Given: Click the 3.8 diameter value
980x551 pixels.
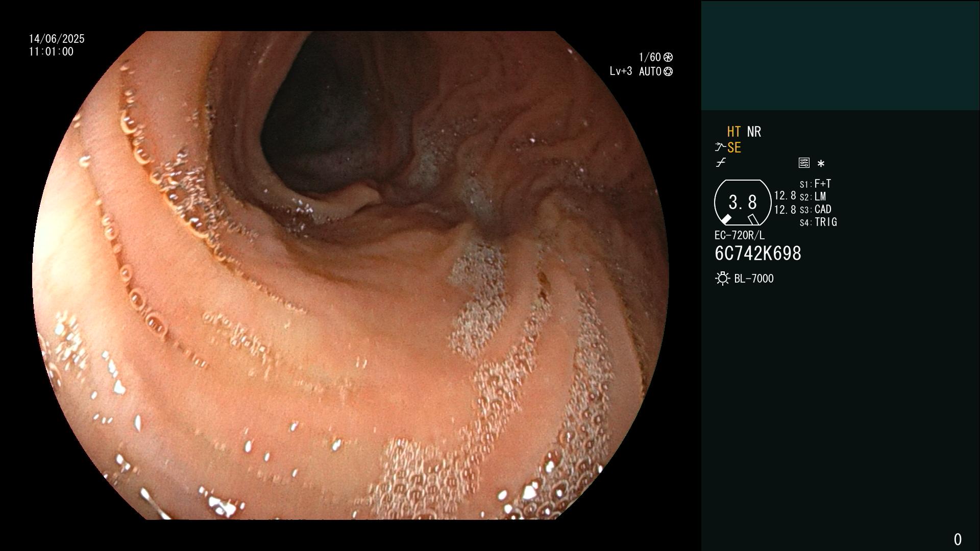Looking at the screenshot, I should [x=743, y=203].
